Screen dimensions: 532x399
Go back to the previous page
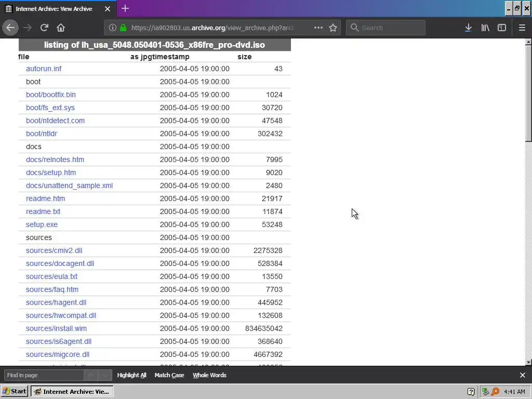(10, 28)
